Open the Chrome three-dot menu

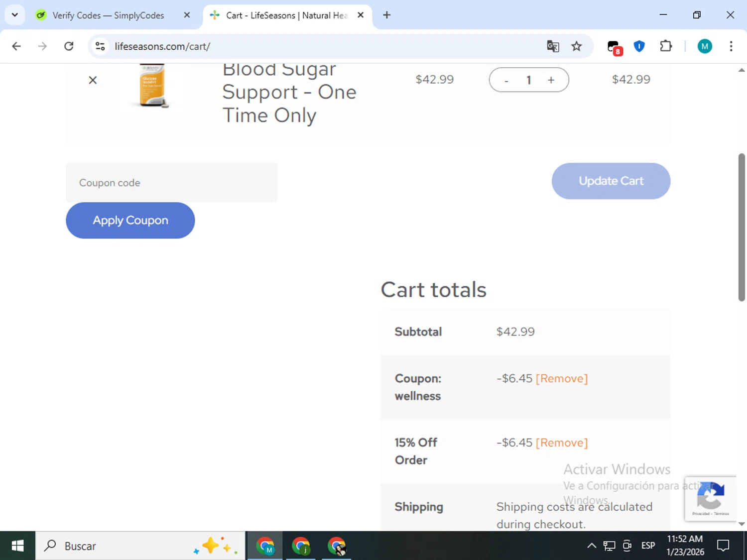click(x=731, y=46)
